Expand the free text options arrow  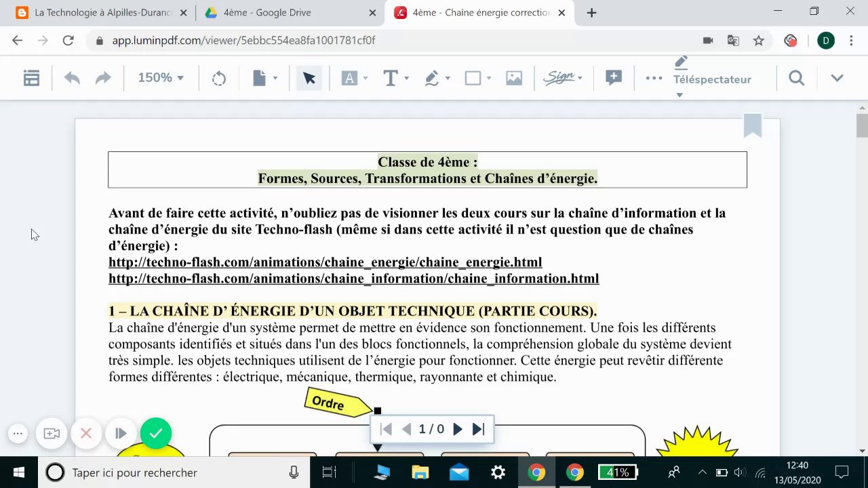click(x=406, y=79)
